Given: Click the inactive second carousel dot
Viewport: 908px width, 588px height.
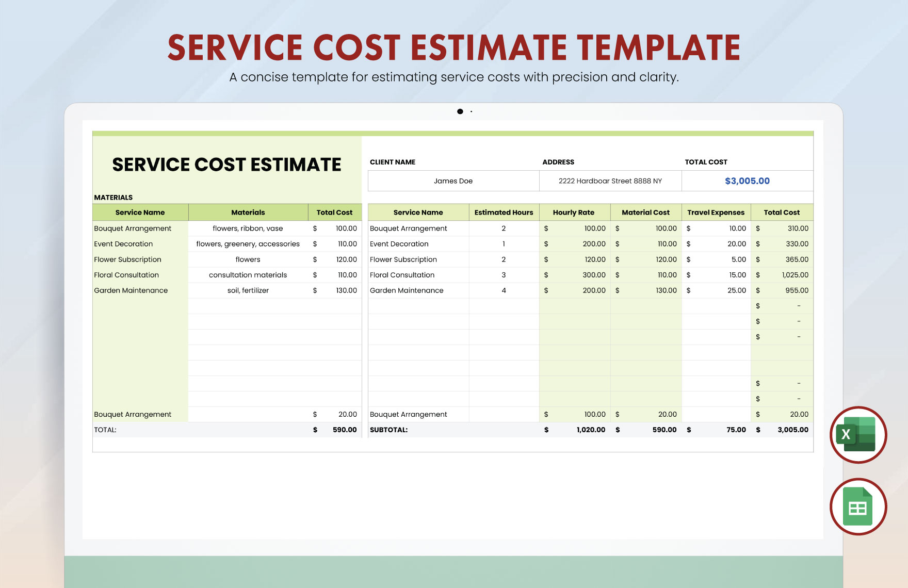Looking at the screenshot, I should tap(472, 111).
